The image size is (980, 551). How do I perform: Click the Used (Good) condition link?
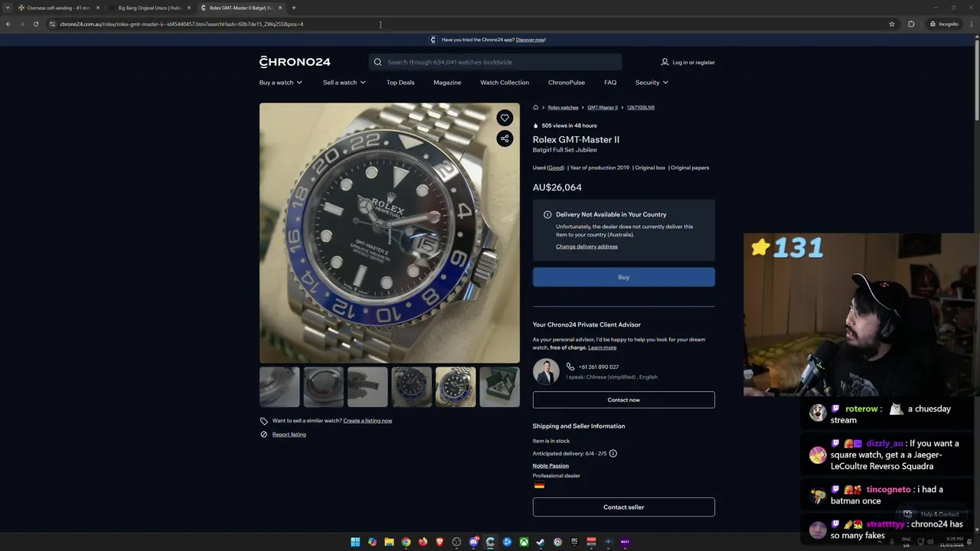click(x=556, y=168)
